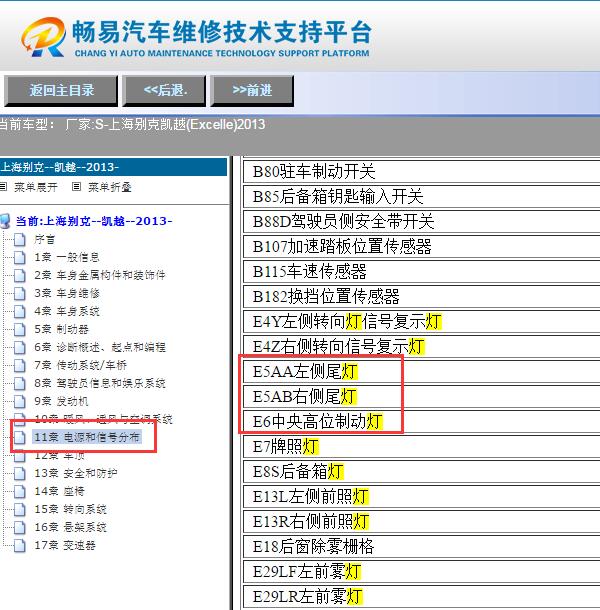Click the page icon next to 1章 一般信息
The width and height of the screenshot is (600, 610).
point(19,258)
